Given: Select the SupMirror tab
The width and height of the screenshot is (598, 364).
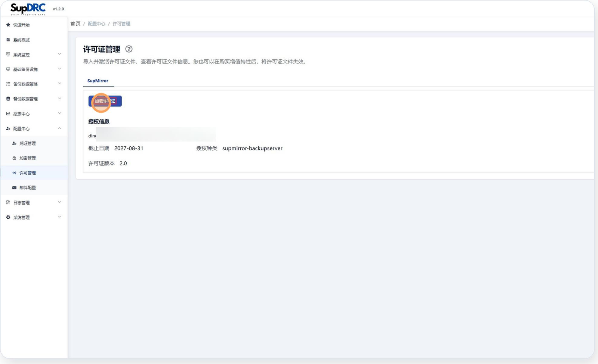Looking at the screenshot, I should pos(98,81).
